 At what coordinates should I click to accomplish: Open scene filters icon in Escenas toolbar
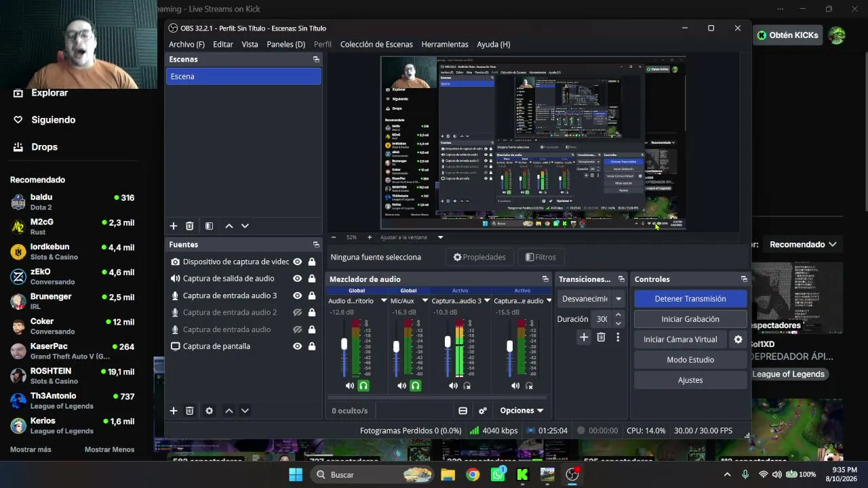tap(209, 226)
